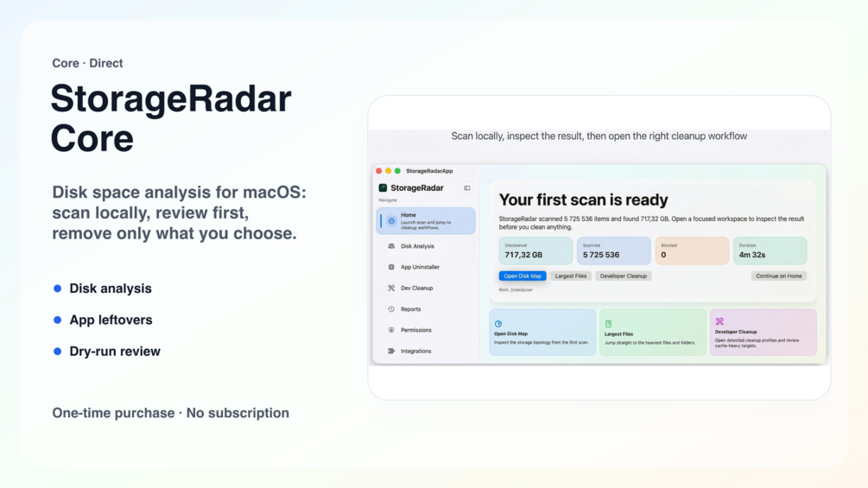Click the Home sidebar icon
Screen dimensions: 868x488
(391, 221)
